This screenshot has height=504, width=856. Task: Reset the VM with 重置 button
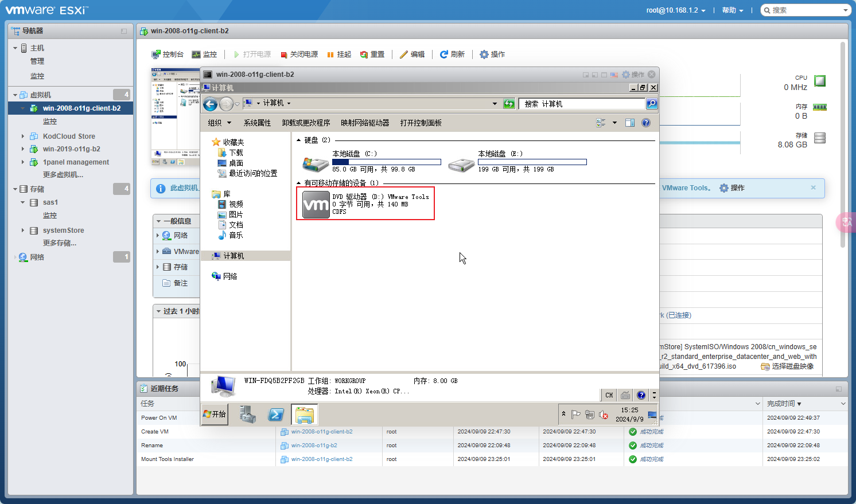pyautogui.click(x=372, y=54)
